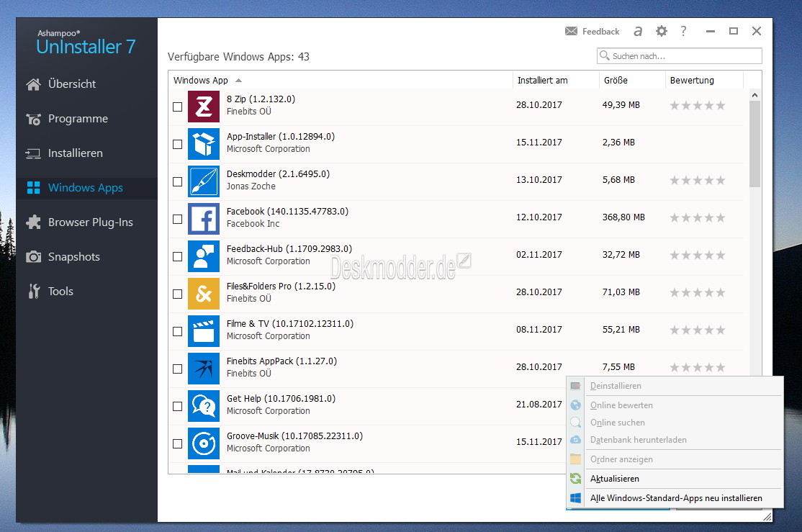Click the Snapshots camera icon
This screenshot has height=532, width=802.
pyautogui.click(x=33, y=257)
